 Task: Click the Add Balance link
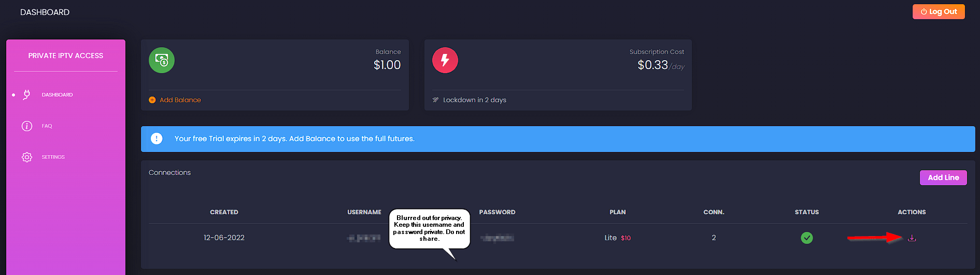click(x=180, y=100)
